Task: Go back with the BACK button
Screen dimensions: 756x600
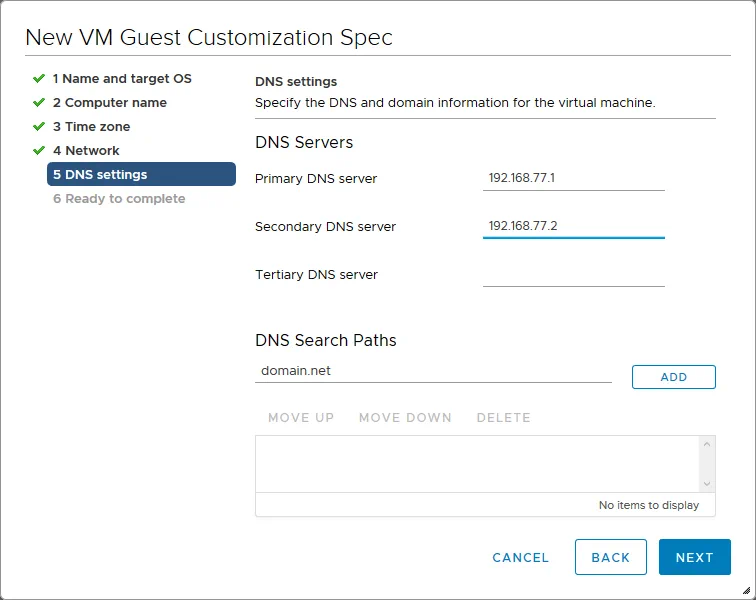Action: click(x=610, y=557)
